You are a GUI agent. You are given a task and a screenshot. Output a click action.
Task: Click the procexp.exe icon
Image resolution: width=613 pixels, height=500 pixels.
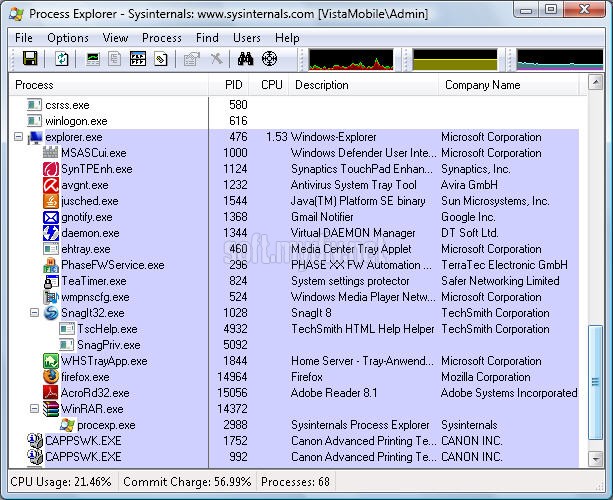click(67, 425)
